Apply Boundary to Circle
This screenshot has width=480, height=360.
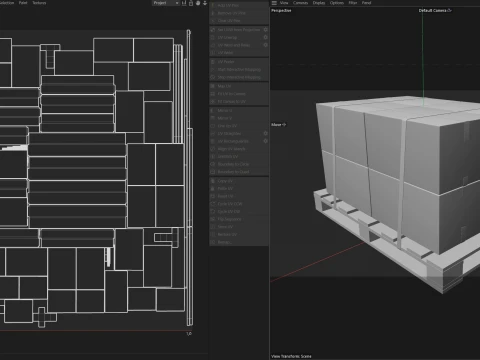point(239,164)
